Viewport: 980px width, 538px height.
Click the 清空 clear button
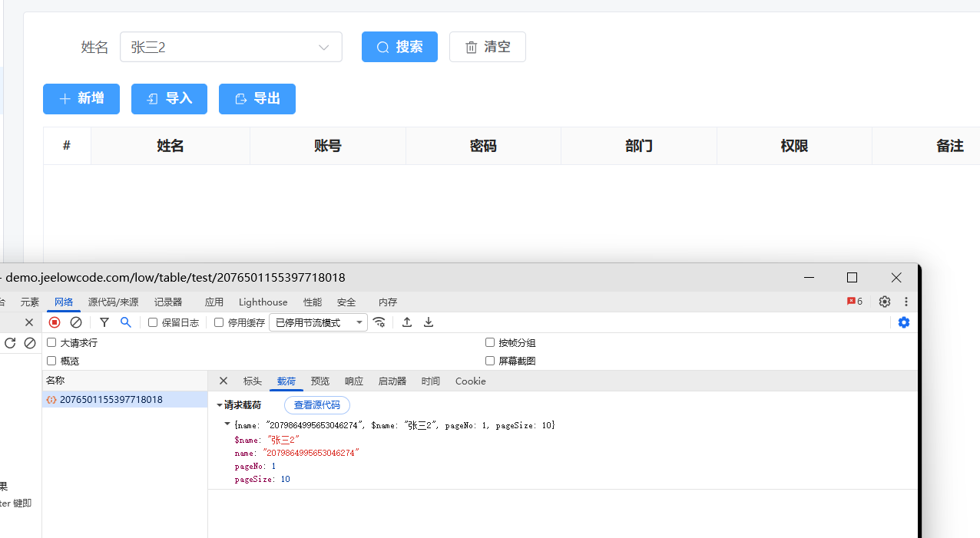pyautogui.click(x=488, y=47)
